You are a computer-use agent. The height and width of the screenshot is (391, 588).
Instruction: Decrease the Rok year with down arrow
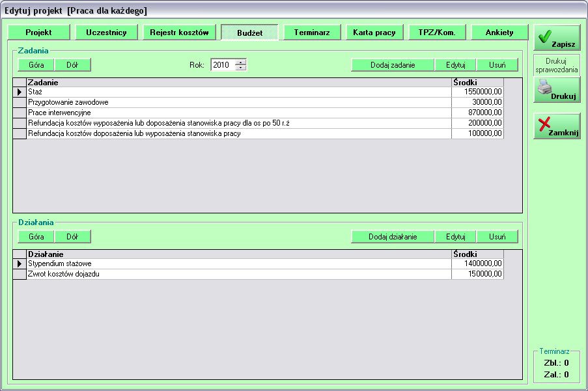(x=241, y=68)
